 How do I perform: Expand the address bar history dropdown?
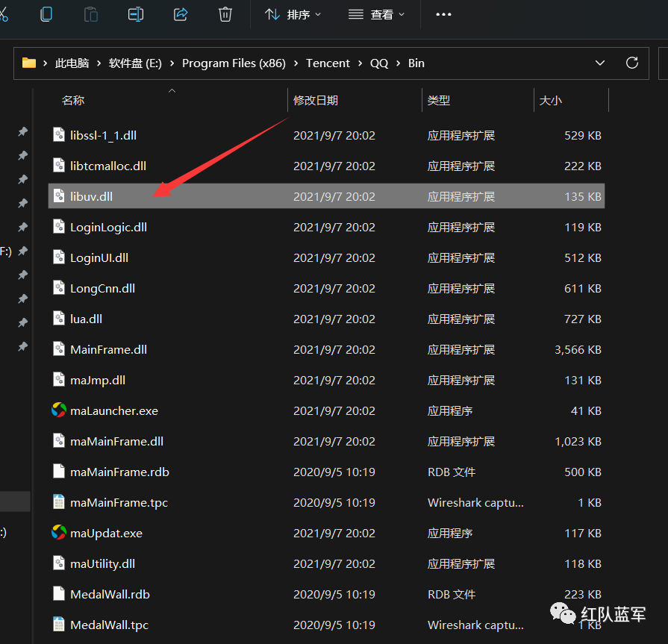click(600, 63)
